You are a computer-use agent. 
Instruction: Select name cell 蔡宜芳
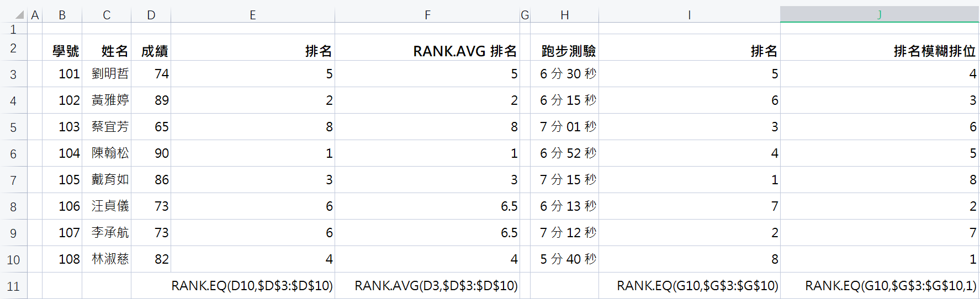click(x=107, y=127)
